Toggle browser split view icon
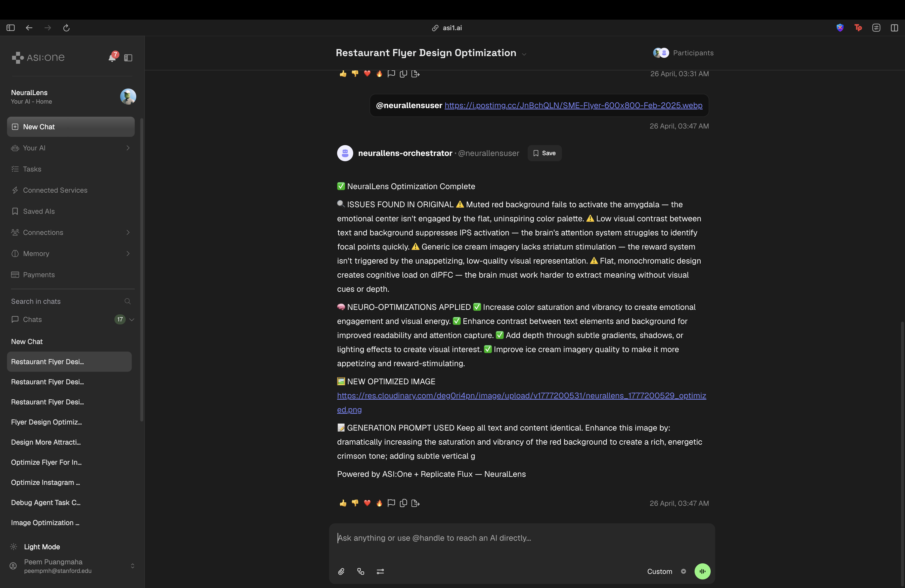This screenshot has width=905, height=588. coord(894,28)
